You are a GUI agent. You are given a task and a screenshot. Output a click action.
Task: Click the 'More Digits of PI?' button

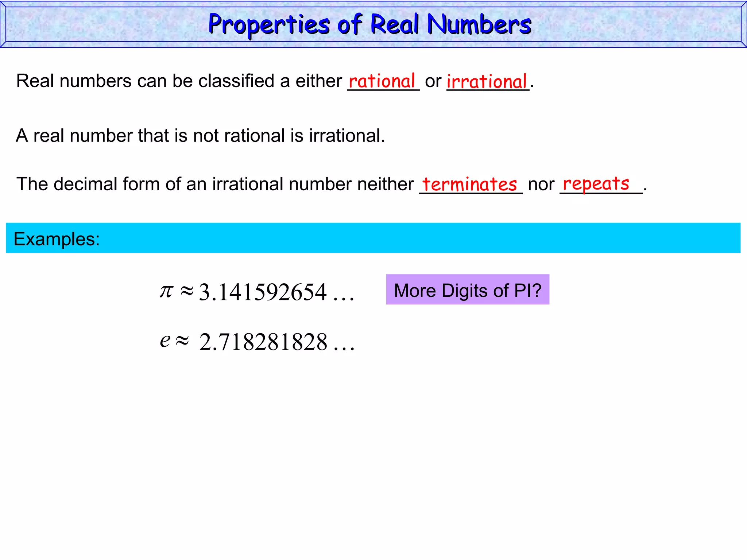468,289
